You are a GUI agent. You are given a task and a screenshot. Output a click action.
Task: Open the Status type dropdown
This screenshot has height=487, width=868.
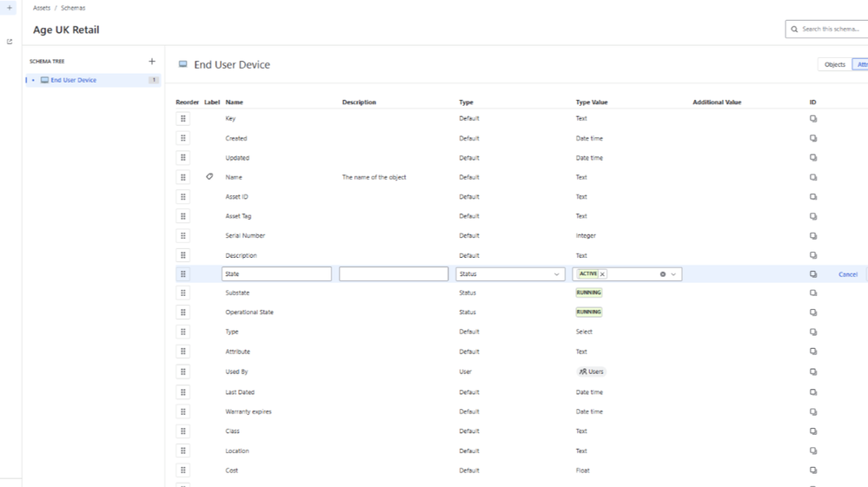(x=510, y=274)
